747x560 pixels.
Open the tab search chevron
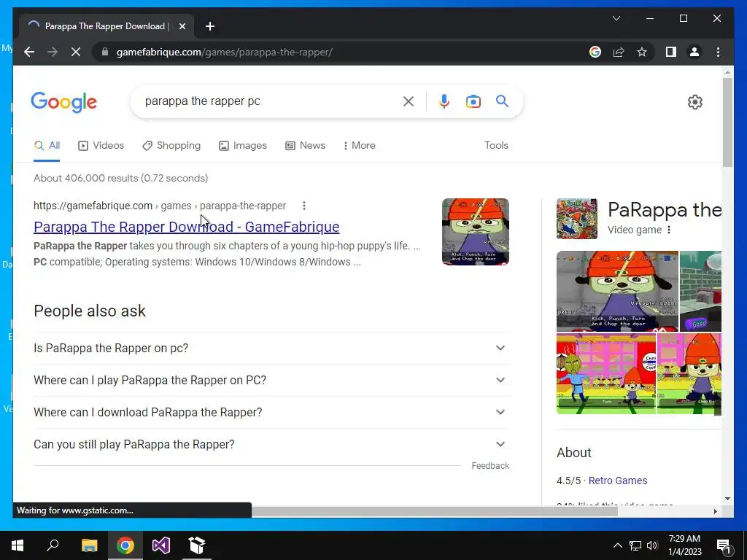616,18
